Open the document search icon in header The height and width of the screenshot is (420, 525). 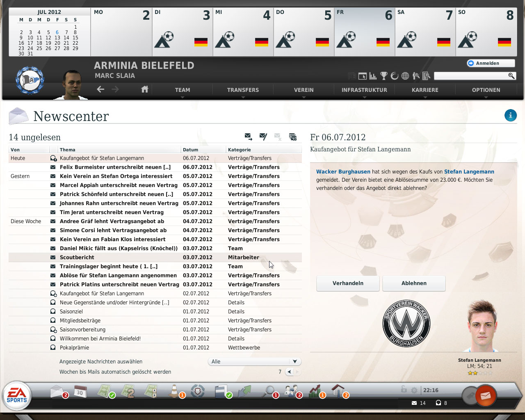point(426,76)
